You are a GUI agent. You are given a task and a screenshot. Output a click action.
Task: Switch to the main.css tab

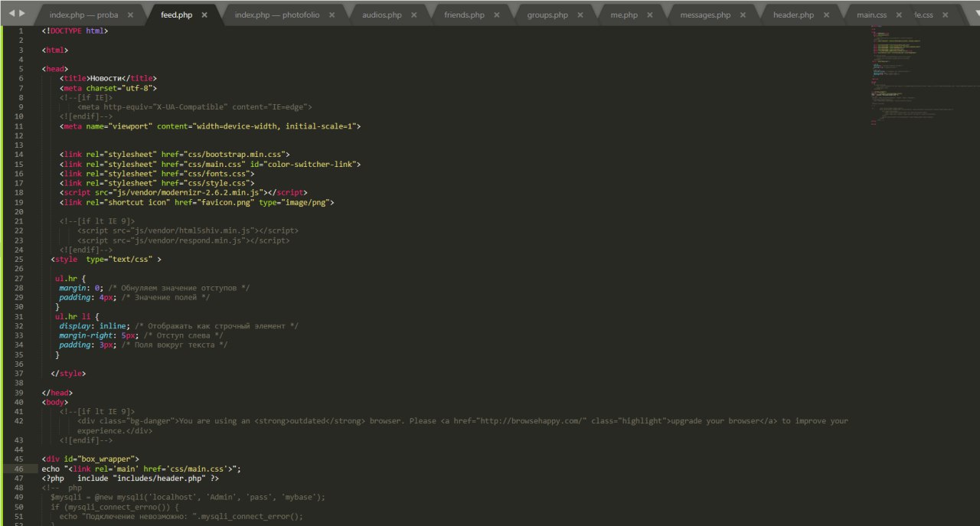871,15
